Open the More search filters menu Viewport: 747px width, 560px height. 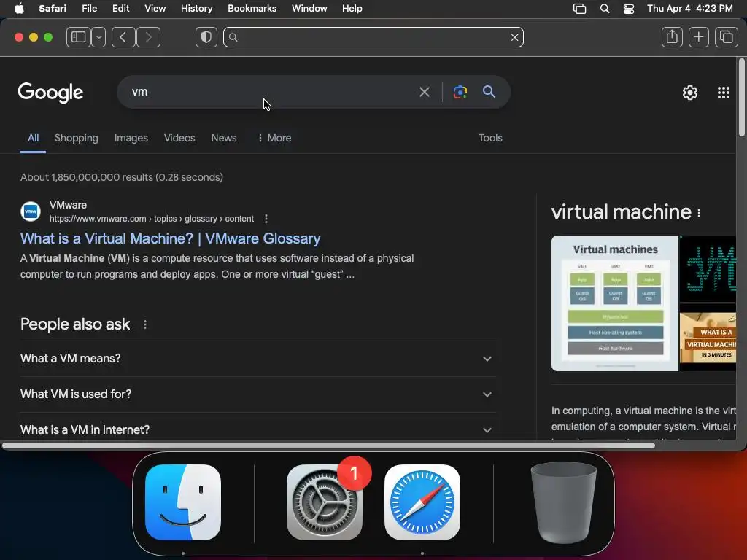point(274,138)
